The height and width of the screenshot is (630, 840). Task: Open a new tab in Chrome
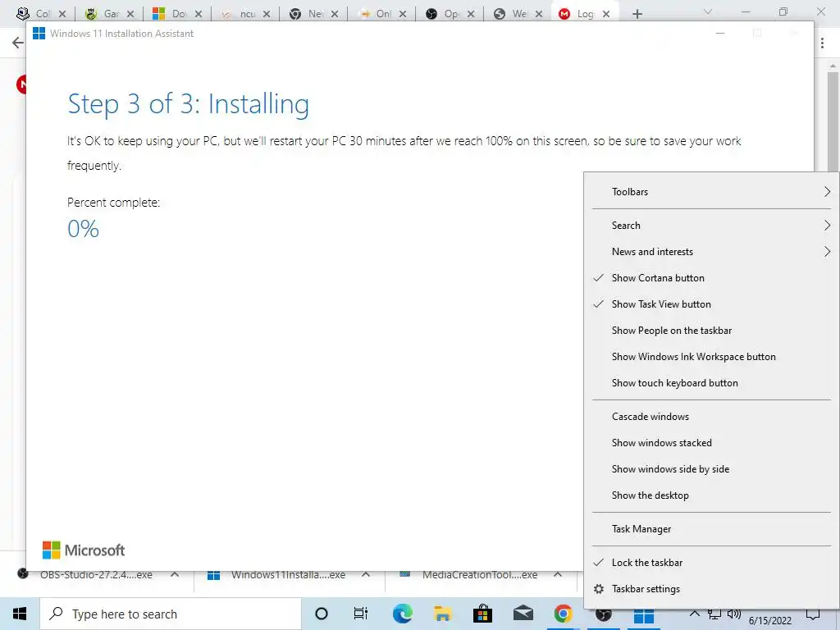click(x=637, y=14)
